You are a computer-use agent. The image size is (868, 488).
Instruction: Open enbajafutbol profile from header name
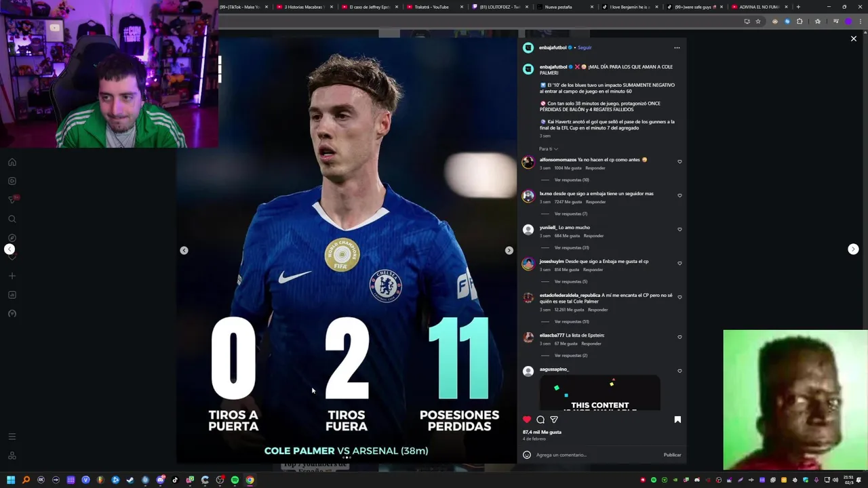553,47
